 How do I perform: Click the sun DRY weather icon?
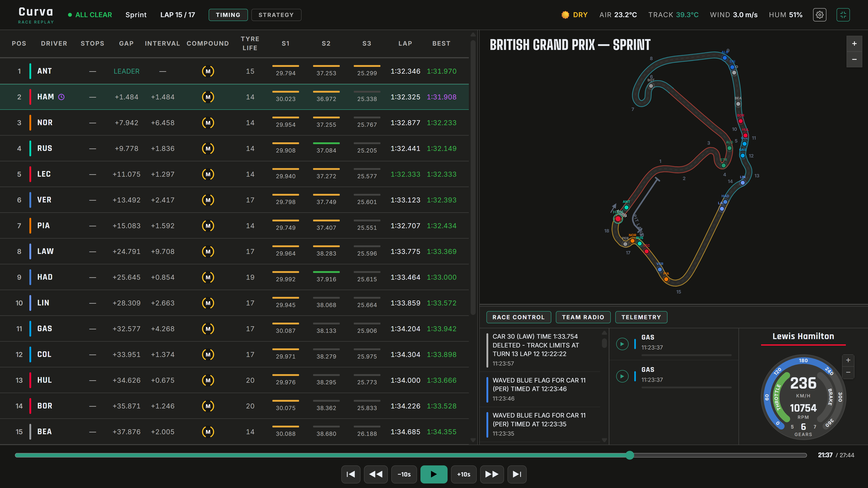[x=565, y=15]
